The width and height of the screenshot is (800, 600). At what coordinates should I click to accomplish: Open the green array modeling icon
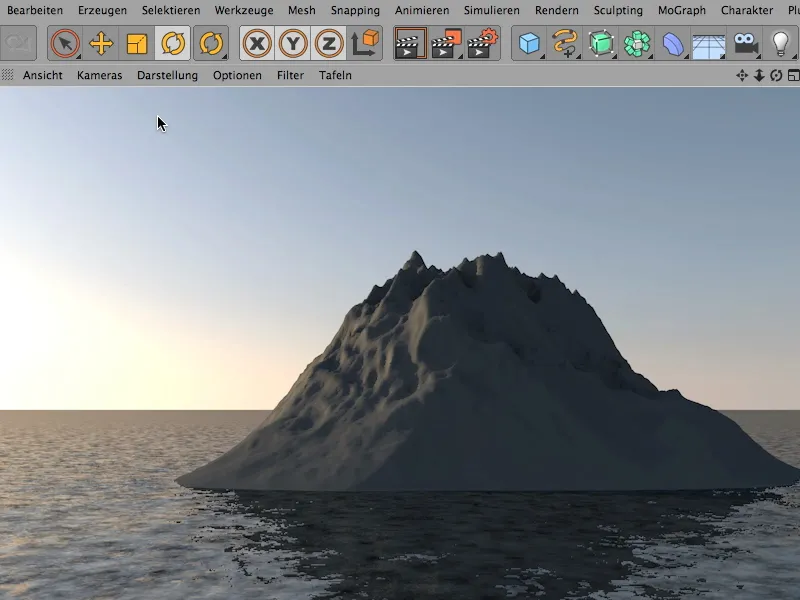[x=637, y=43]
